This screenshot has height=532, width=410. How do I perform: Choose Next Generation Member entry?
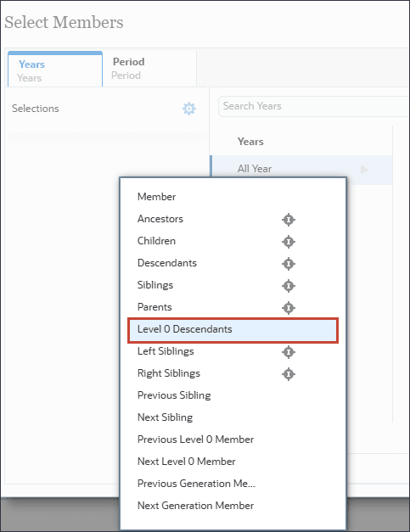point(195,506)
